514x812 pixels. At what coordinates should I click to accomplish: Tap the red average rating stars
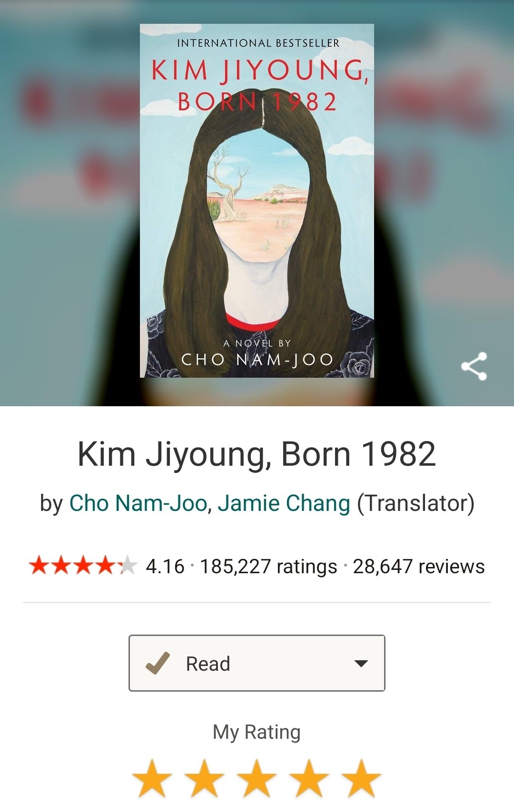(83, 566)
